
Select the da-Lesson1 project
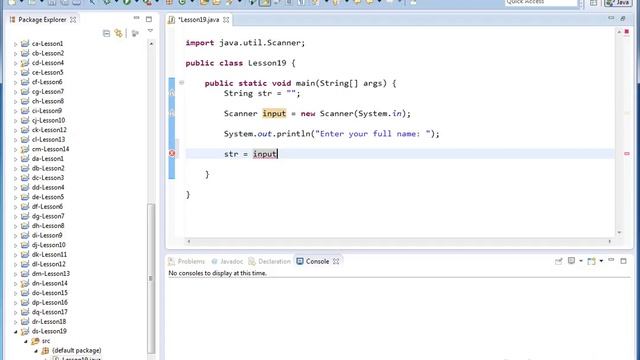click(48, 158)
